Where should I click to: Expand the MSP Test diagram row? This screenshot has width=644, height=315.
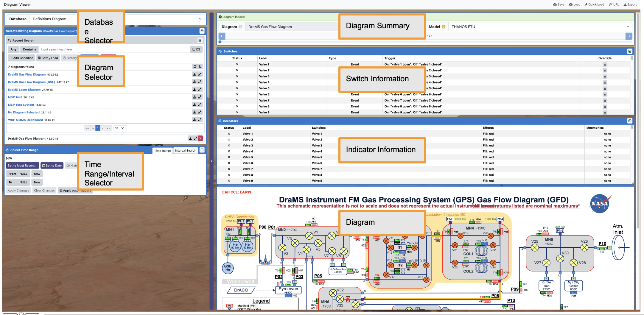pyautogui.click(x=200, y=97)
